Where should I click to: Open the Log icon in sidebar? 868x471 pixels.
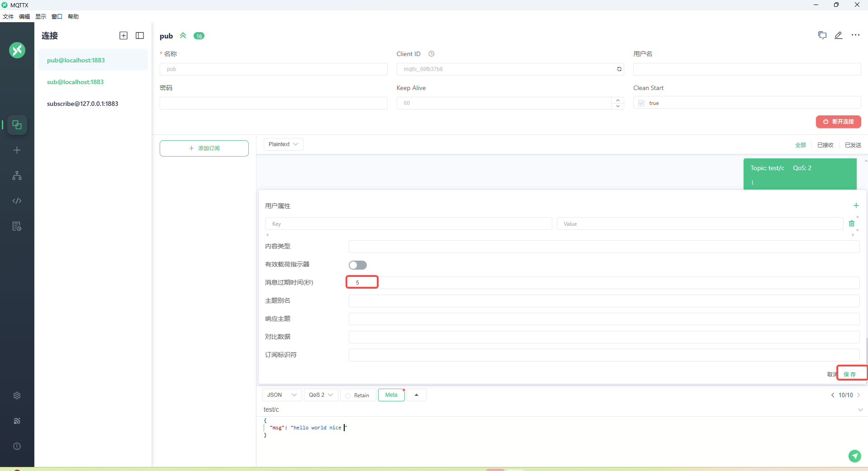(17, 226)
